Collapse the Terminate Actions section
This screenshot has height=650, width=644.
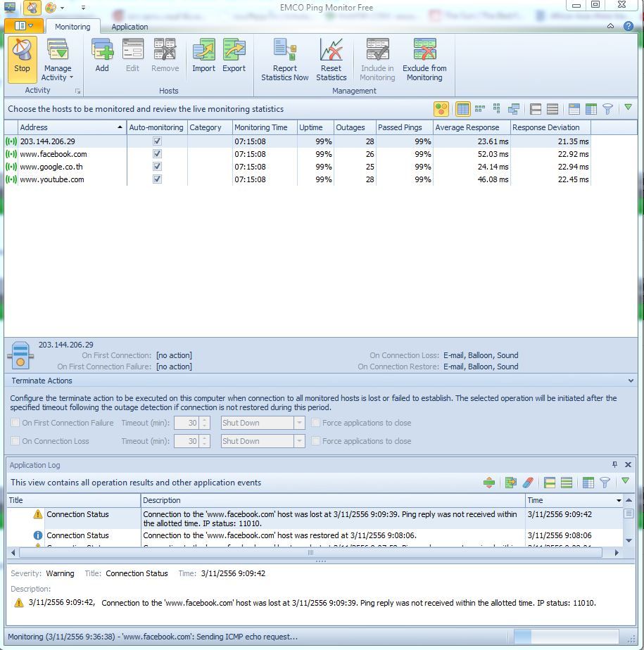(x=631, y=381)
